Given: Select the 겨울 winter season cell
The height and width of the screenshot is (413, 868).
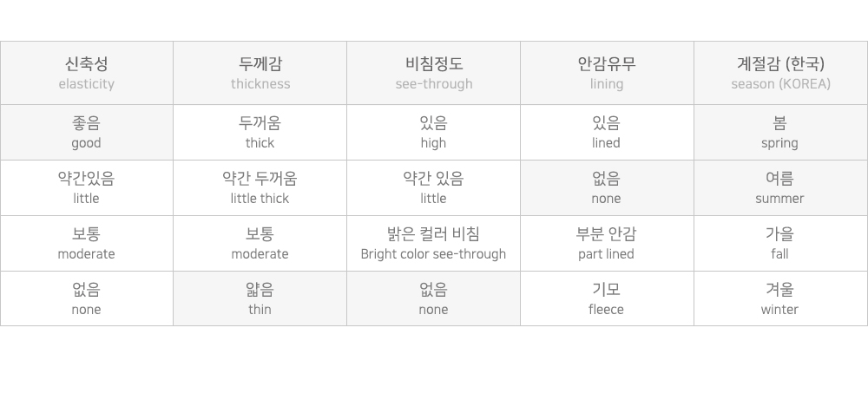Looking at the screenshot, I should pos(780,298).
